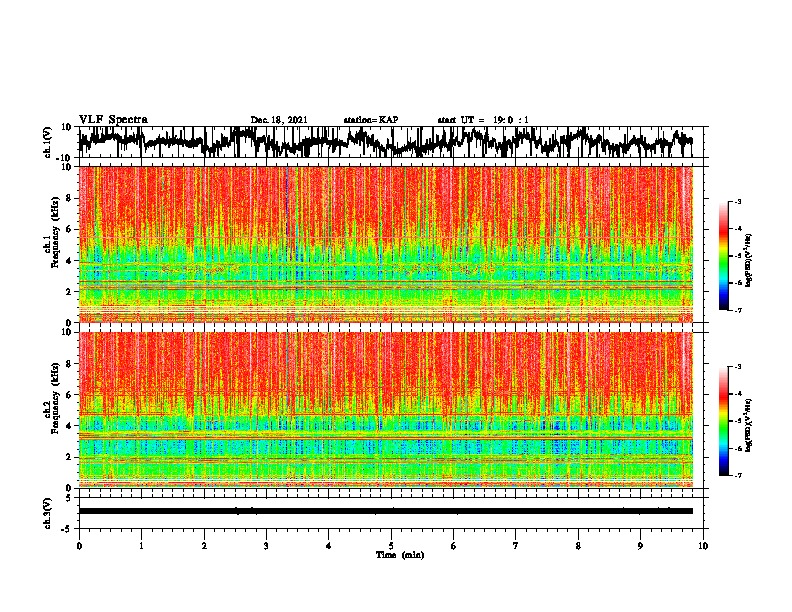Click the "Time (min)" axis label
Viewport: 792px width, 612px height.
(x=400, y=555)
